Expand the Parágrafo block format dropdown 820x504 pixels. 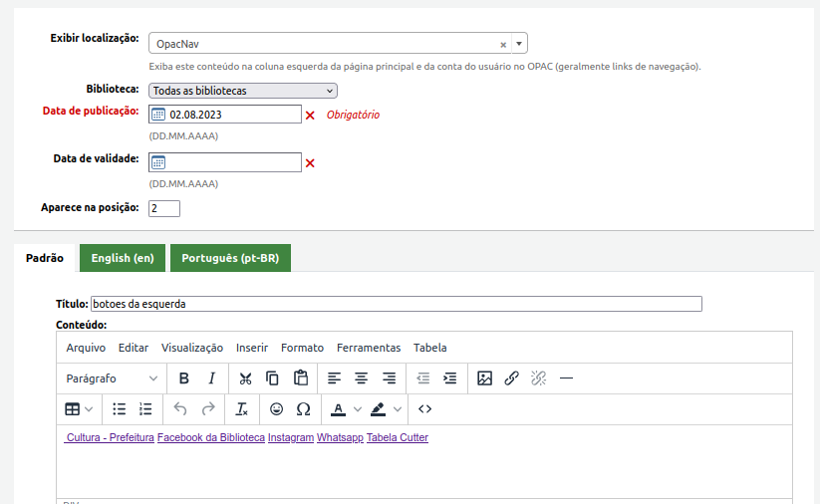[112, 378]
